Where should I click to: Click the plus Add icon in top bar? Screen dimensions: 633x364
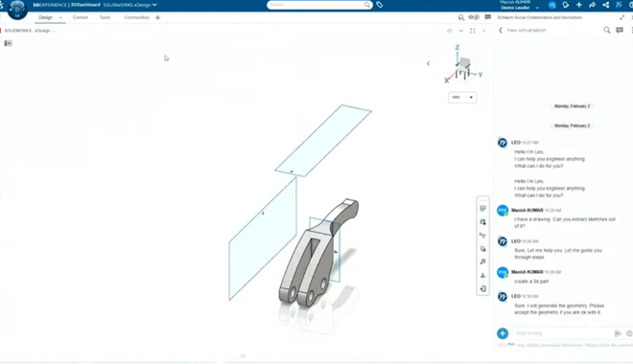coord(579,5)
